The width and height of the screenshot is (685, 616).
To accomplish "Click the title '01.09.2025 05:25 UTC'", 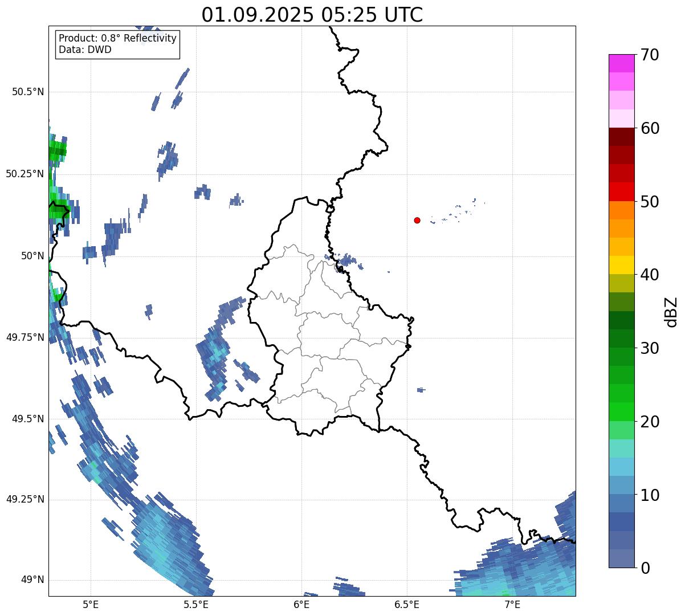I will (x=312, y=14).
